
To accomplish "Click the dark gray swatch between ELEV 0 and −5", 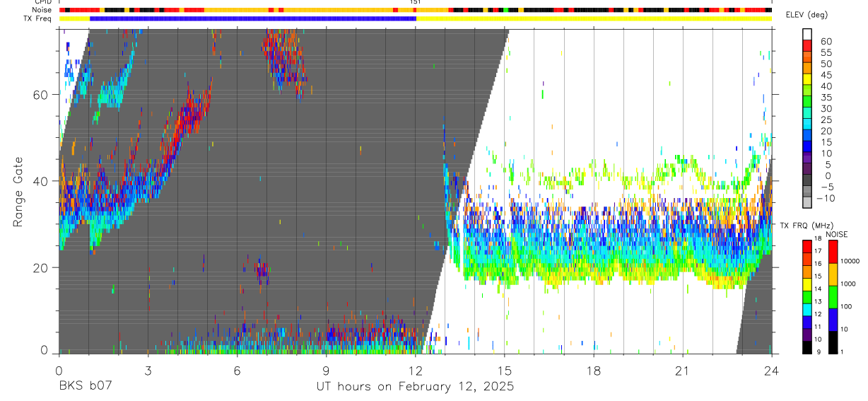I will pyautogui.click(x=807, y=181).
